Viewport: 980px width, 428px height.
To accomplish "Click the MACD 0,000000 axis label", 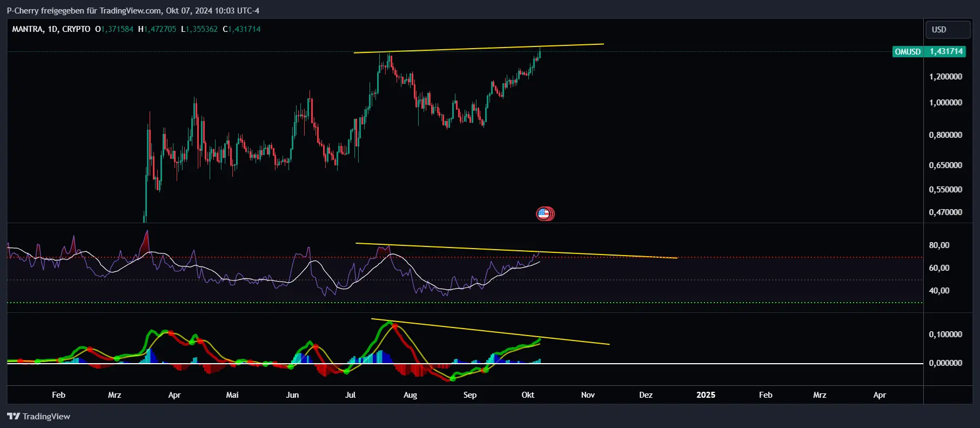I will tap(945, 363).
